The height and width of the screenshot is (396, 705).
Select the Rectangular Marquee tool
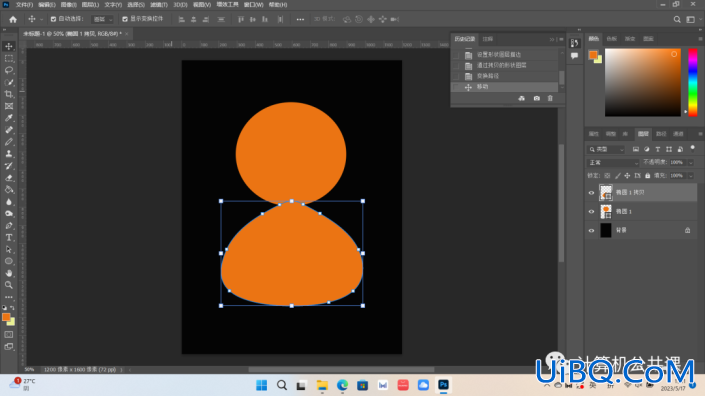pyautogui.click(x=9, y=58)
